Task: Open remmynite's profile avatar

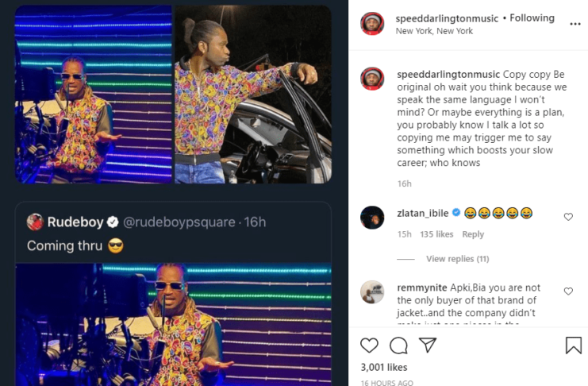Action: coord(372,291)
